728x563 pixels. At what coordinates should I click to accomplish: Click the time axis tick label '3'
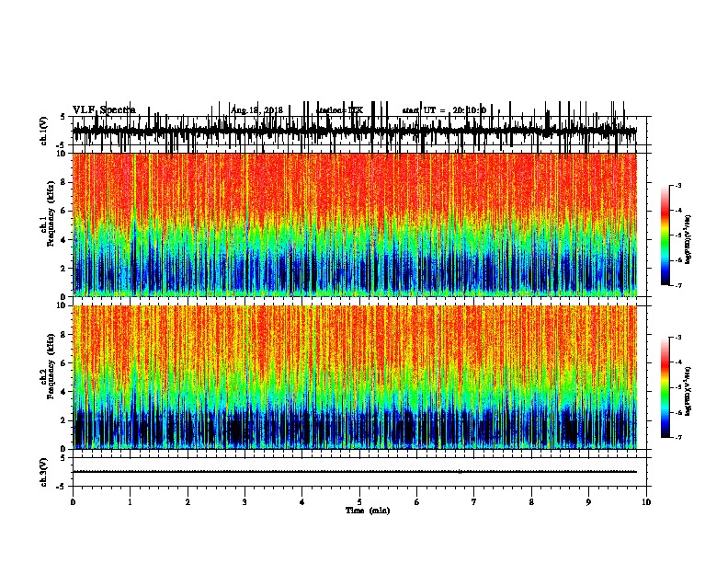pos(245,502)
